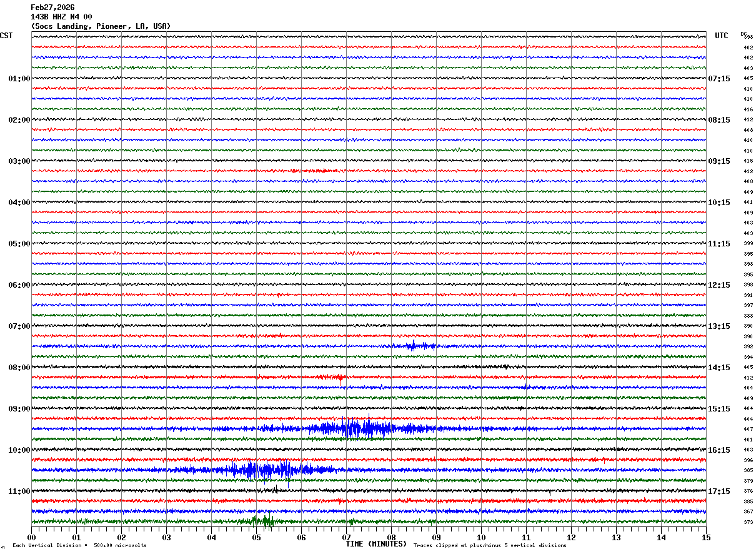Select minute 10 on the bottom axis
The height and width of the screenshot is (554, 756).
[481, 538]
